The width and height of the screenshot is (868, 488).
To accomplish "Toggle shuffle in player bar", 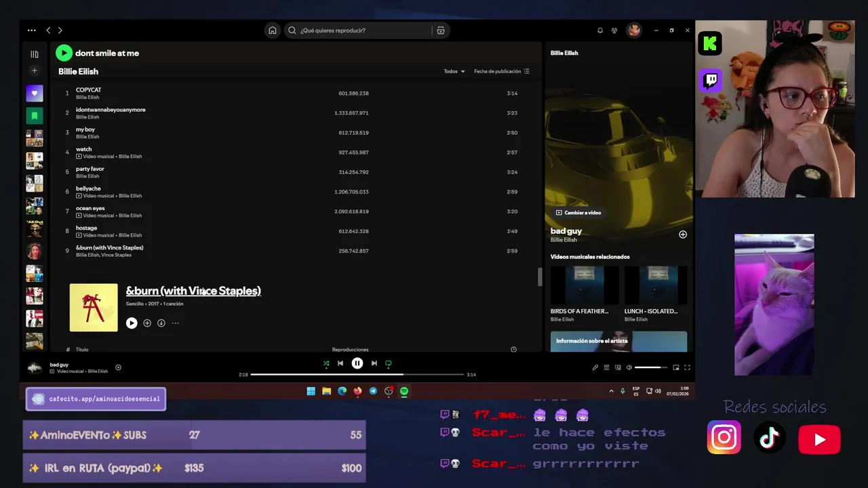I will pyautogui.click(x=326, y=363).
